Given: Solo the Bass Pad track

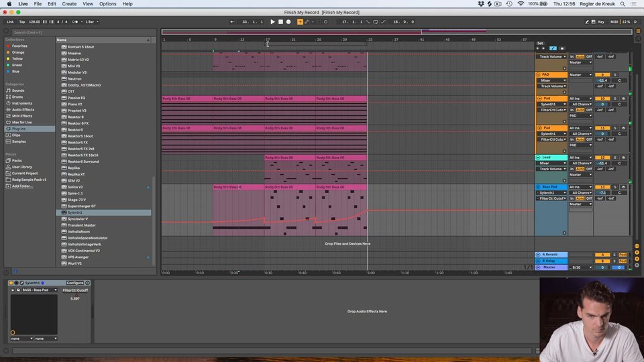Looking at the screenshot, I should click(x=615, y=187).
